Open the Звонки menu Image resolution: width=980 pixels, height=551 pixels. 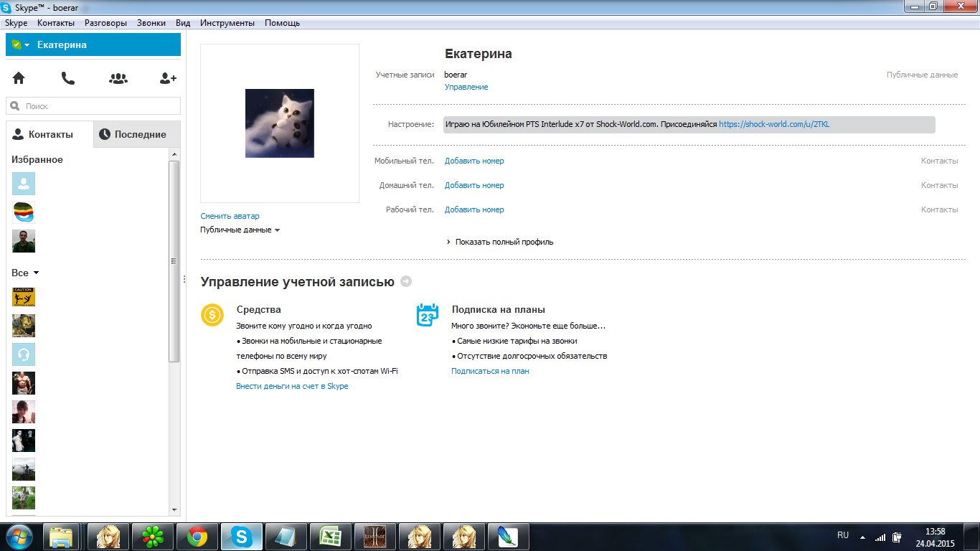(x=151, y=23)
